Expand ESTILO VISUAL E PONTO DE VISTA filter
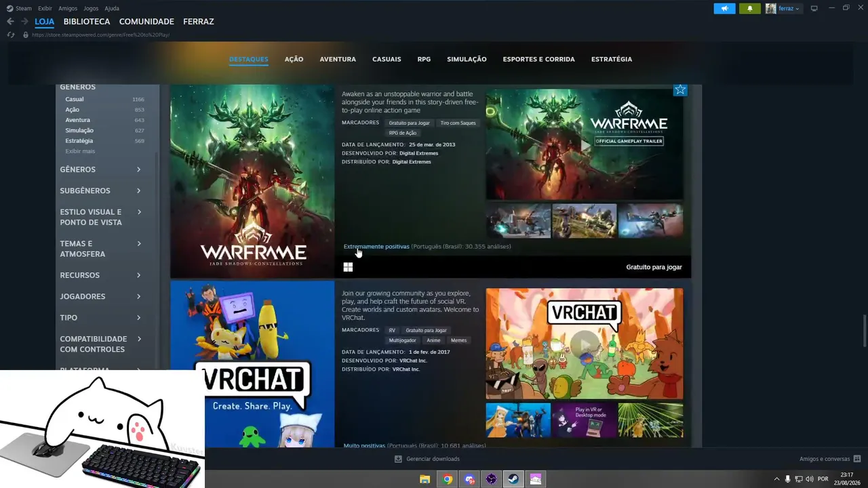Screen dimensions: 868x488 (100, 217)
